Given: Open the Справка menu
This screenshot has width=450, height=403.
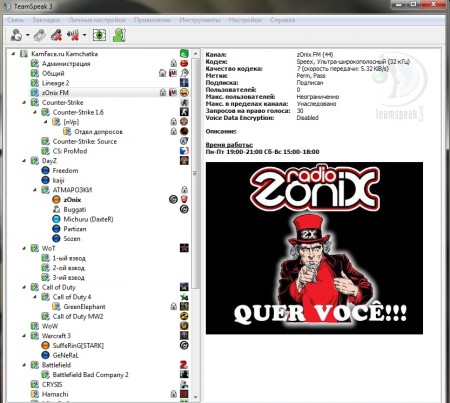Looking at the screenshot, I should click(282, 20).
